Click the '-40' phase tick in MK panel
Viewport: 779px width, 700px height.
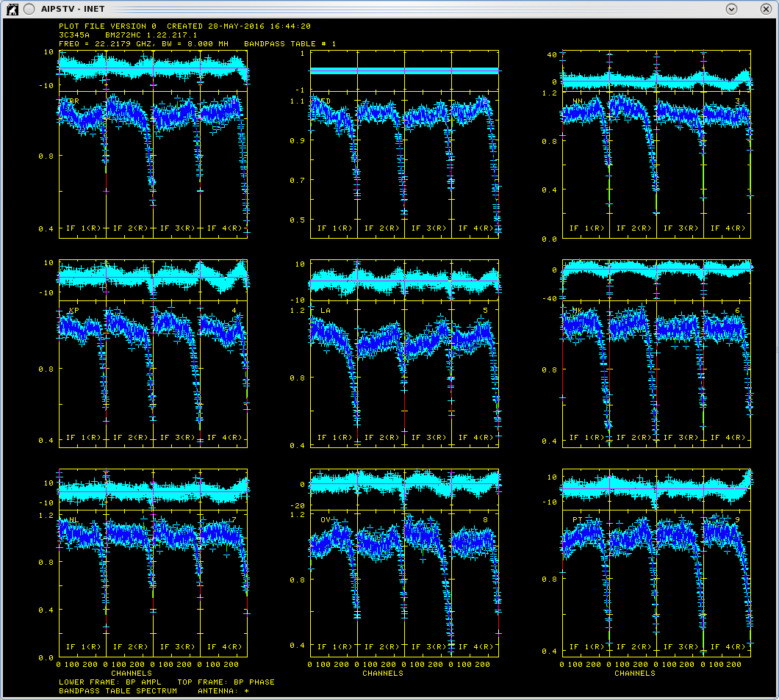click(x=550, y=299)
